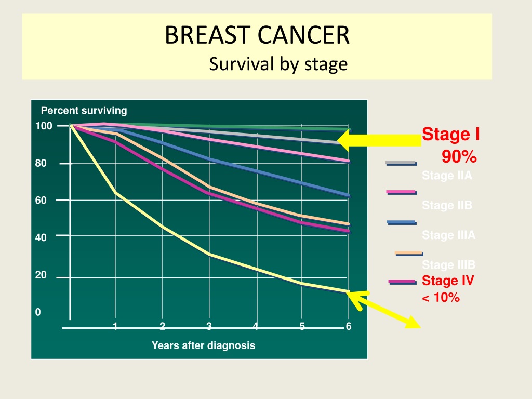Click the Stage IIIA legend text
The image size is (532, 399).
click(x=448, y=235)
